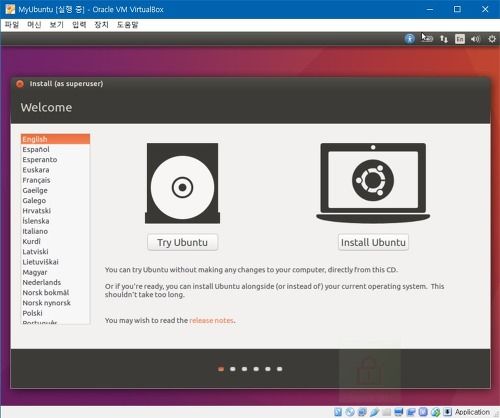500x418 pixels.
Task: Select Hrvatski in the language list
Action: click(55, 211)
